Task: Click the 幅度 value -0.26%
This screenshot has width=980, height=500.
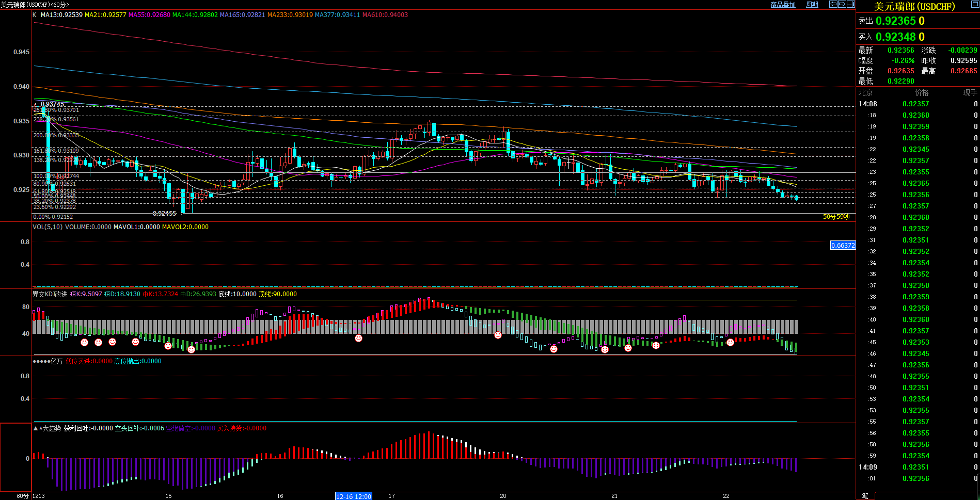Action: pos(903,60)
